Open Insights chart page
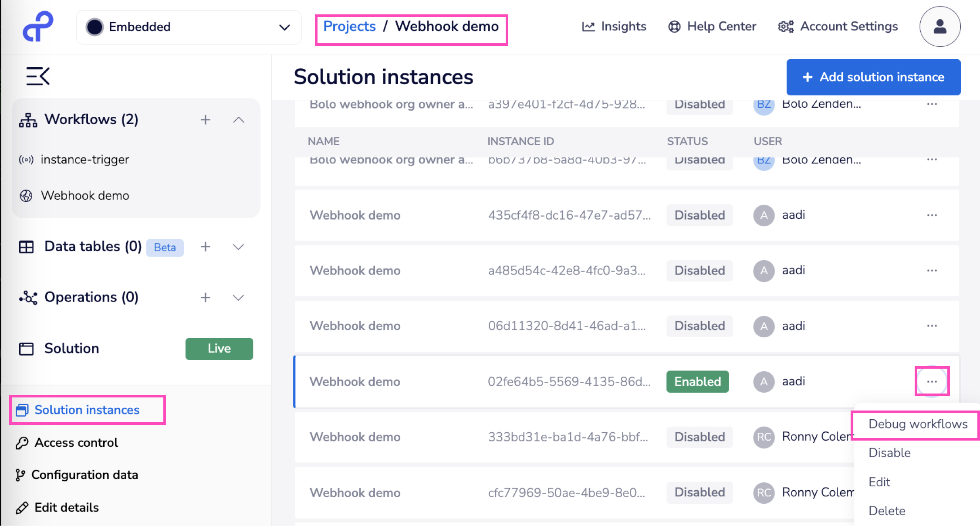This screenshot has height=526, width=980. 614,27
